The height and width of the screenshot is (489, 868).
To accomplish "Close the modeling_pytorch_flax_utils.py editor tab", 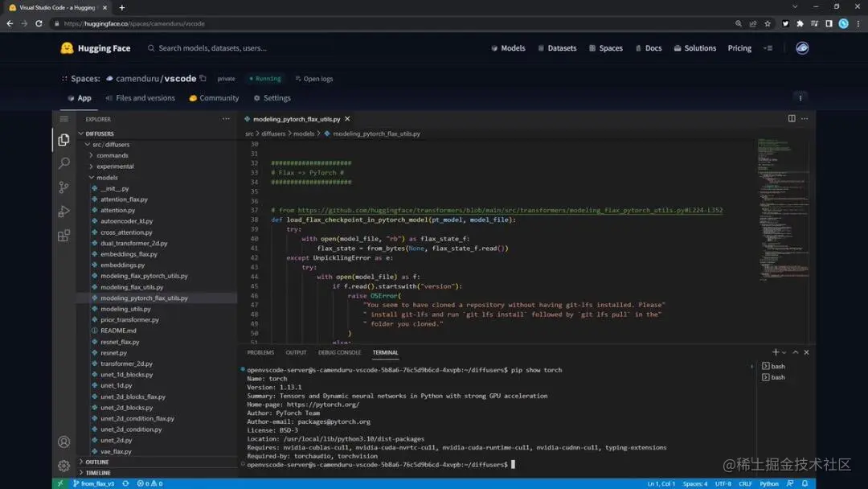I will [348, 118].
